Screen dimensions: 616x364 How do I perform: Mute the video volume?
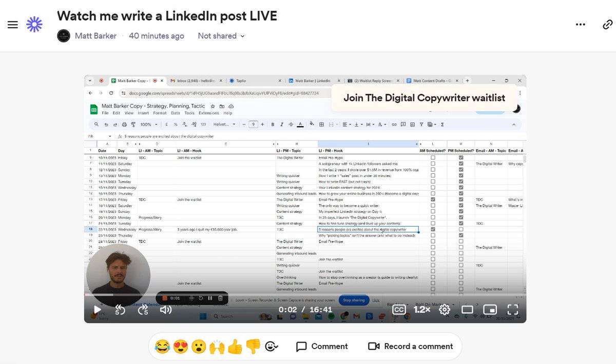[x=165, y=309]
